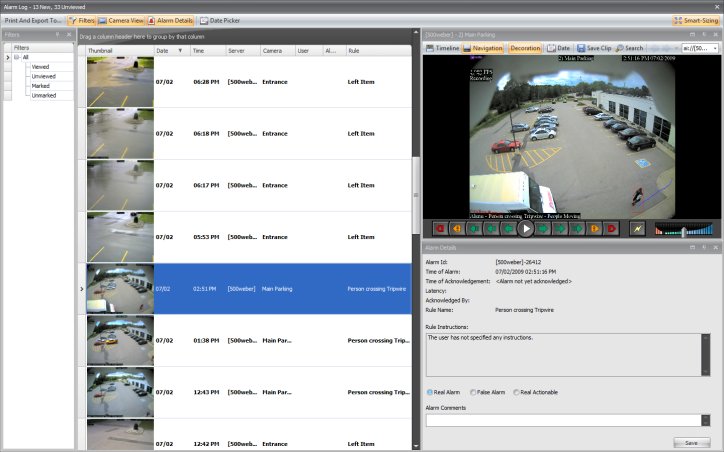Click the middle green forward arrow
This screenshot has height=452, width=724.
[x=560, y=229]
